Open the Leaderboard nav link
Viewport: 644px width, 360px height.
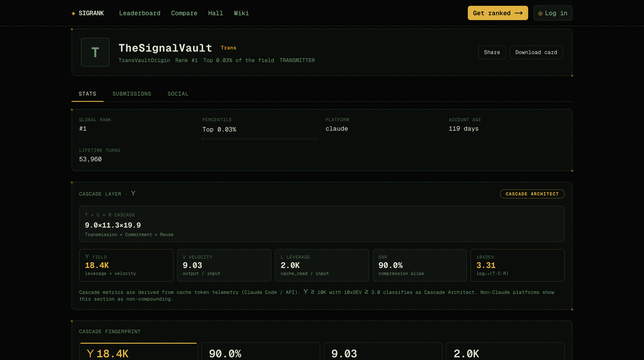tap(140, 13)
